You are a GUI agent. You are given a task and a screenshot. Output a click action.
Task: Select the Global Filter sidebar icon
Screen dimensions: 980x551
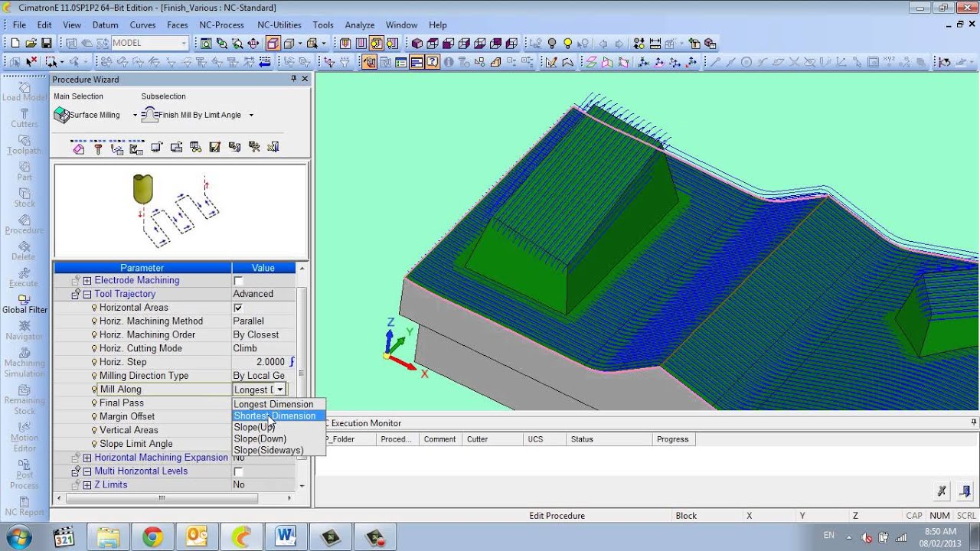24,304
